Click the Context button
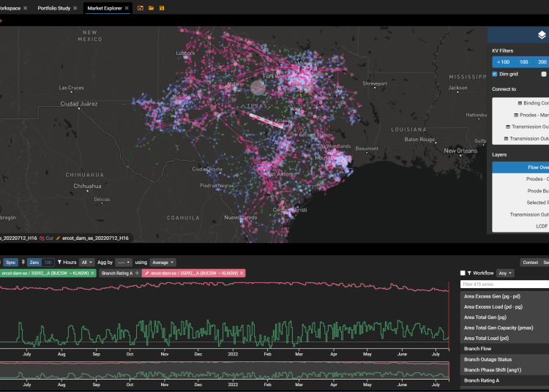 point(530,263)
